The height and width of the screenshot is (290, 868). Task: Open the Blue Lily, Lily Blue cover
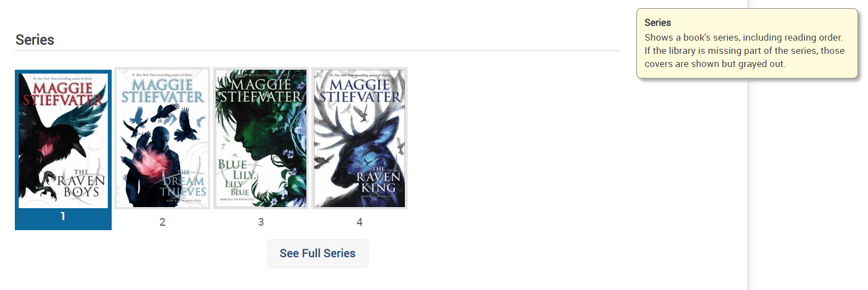261,138
